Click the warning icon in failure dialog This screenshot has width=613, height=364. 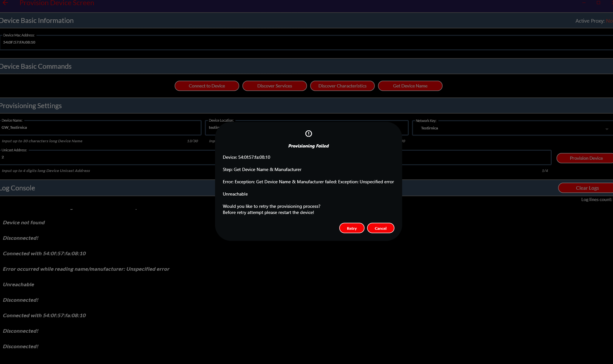(x=308, y=134)
